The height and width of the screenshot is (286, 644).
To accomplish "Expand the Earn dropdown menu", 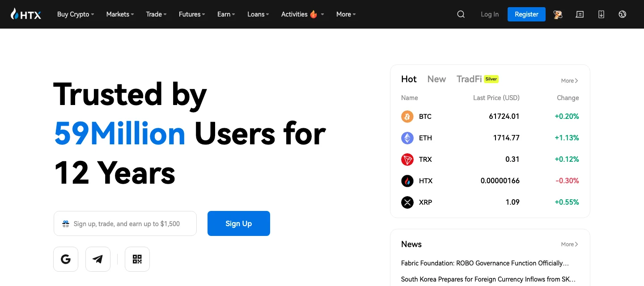I will (x=226, y=14).
